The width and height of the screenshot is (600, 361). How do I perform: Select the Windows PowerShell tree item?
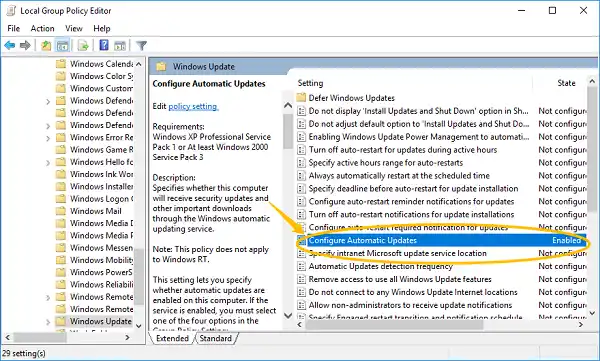click(101, 272)
